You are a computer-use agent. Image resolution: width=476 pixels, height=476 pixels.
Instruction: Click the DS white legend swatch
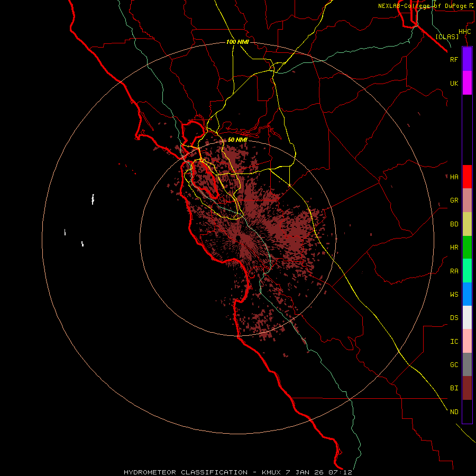(467, 317)
